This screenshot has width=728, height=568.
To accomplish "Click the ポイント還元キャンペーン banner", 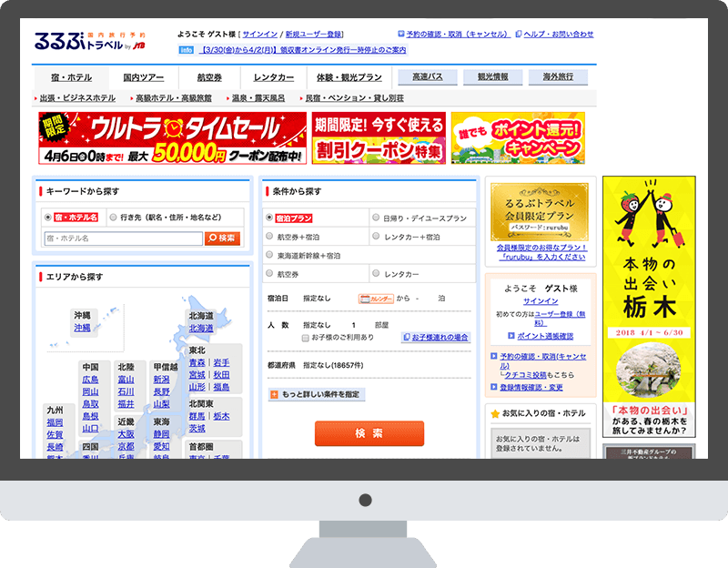I will (x=517, y=137).
